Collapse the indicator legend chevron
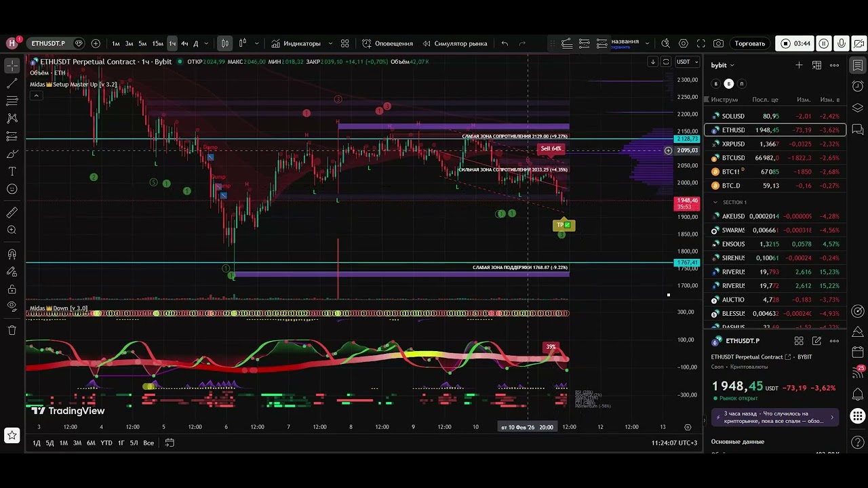 [37, 96]
